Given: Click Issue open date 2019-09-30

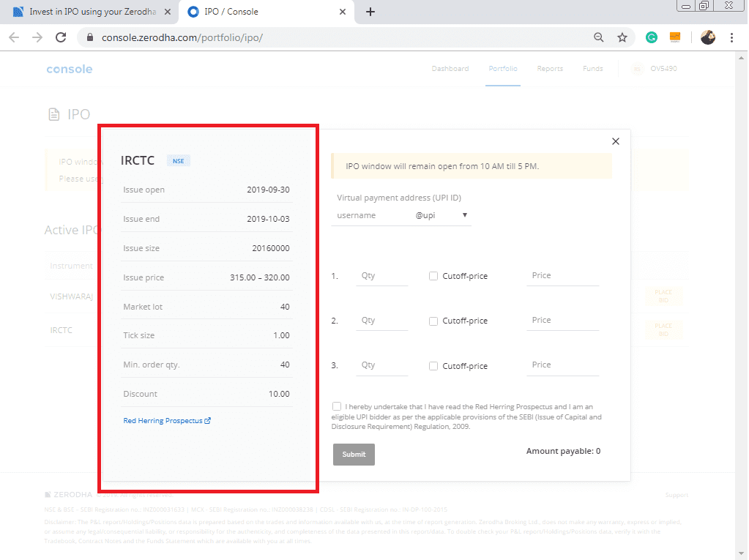Looking at the screenshot, I should coord(269,190).
